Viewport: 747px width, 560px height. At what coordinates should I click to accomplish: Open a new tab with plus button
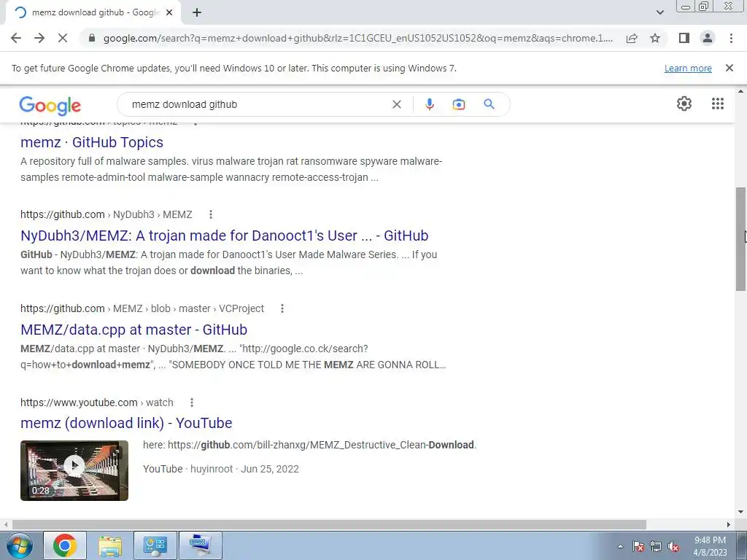(x=197, y=12)
